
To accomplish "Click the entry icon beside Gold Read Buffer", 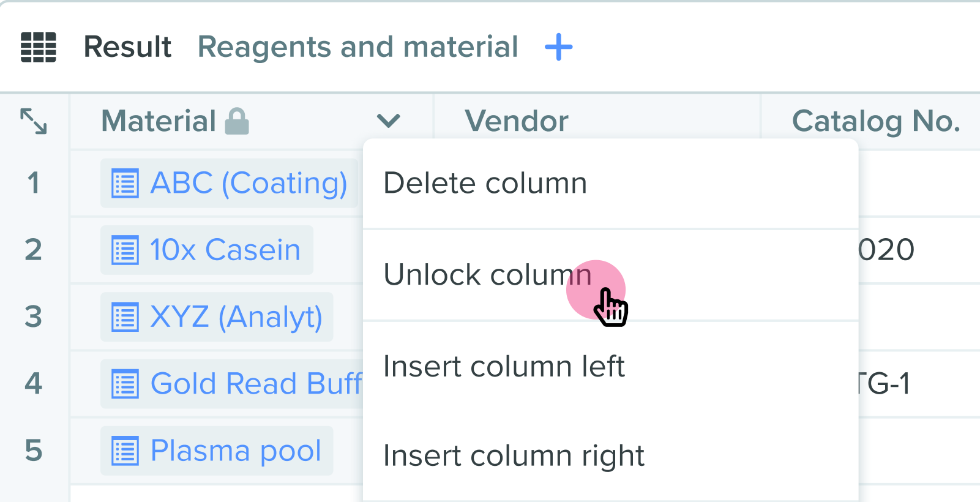I will [125, 384].
